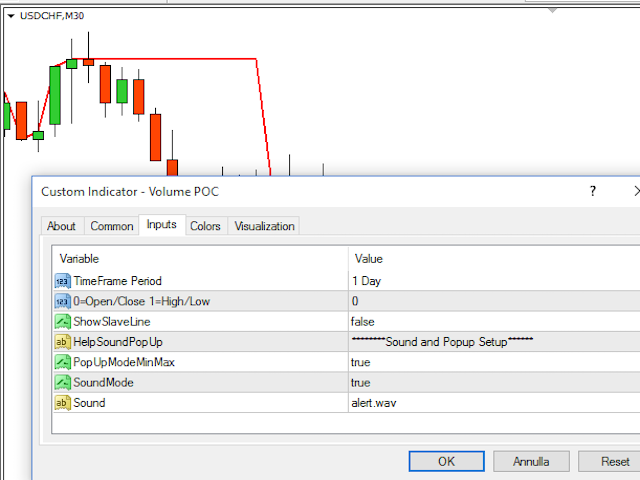This screenshot has width=640, height=480.
Task: Click the SoundMode boolean icon
Action: tap(62, 382)
